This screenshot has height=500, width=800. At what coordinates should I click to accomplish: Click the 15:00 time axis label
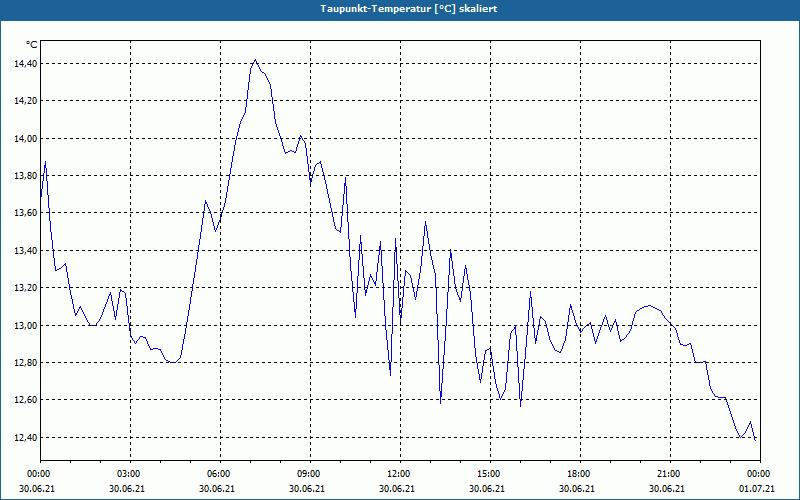[490, 474]
